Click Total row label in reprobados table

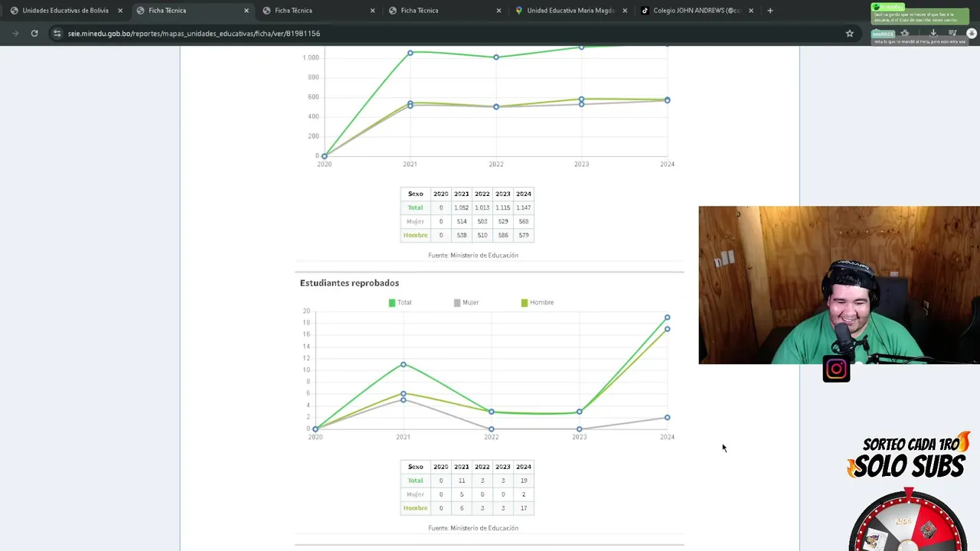415,481
